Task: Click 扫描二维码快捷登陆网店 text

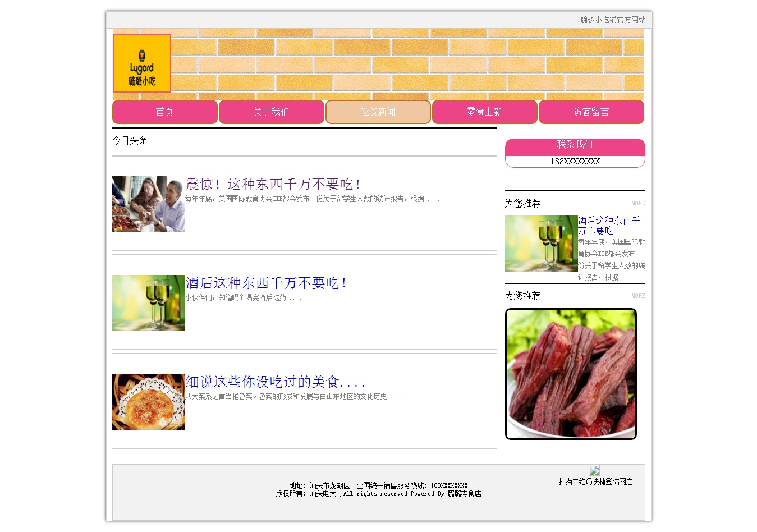Action: click(x=596, y=481)
